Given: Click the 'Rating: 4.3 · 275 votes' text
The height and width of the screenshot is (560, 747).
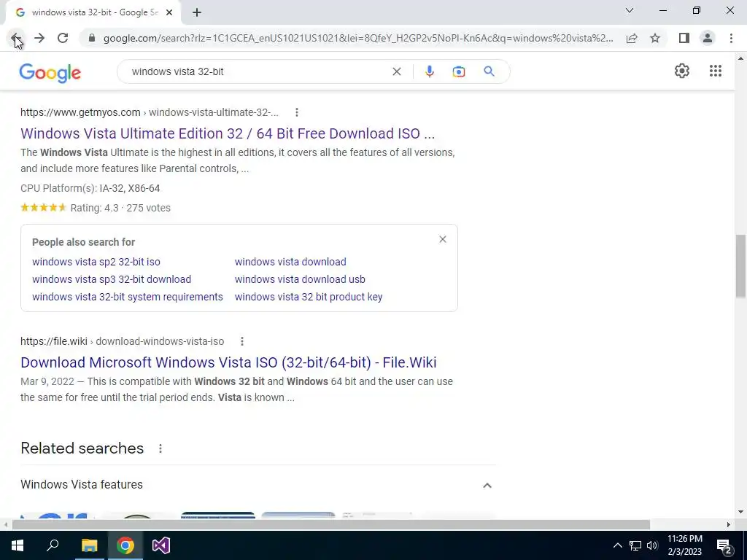Looking at the screenshot, I should click(x=120, y=208).
